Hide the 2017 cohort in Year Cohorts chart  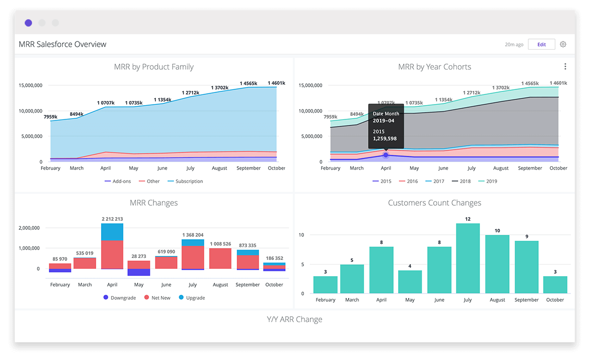coord(435,181)
